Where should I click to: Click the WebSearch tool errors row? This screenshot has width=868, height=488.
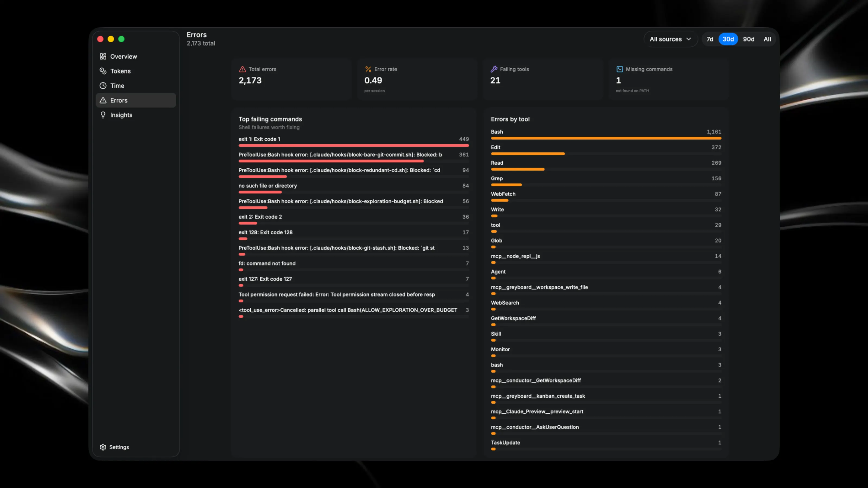point(606,305)
